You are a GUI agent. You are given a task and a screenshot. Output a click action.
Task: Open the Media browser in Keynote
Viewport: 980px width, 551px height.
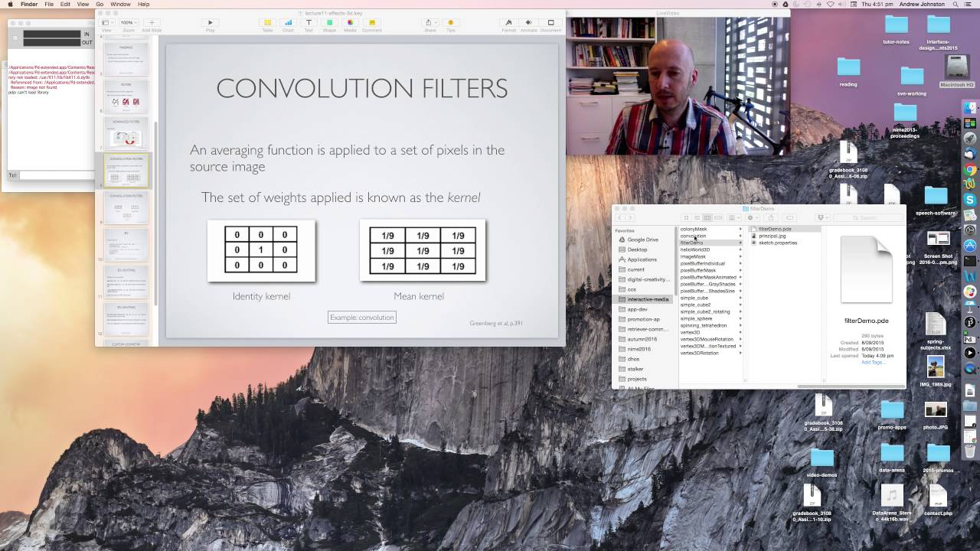coord(350,24)
